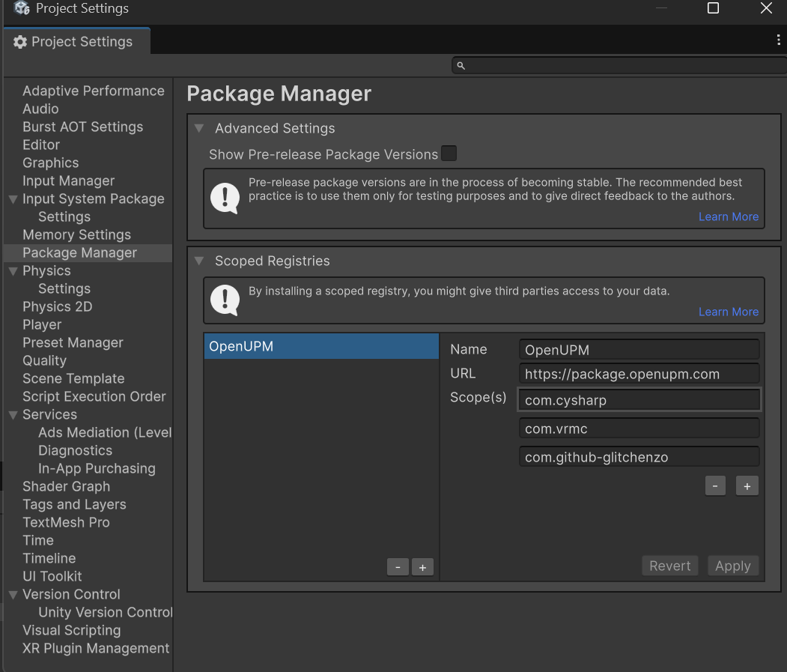This screenshot has width=787, height=672.
Task: Open Tags and Layers settings
Action: 74,505
